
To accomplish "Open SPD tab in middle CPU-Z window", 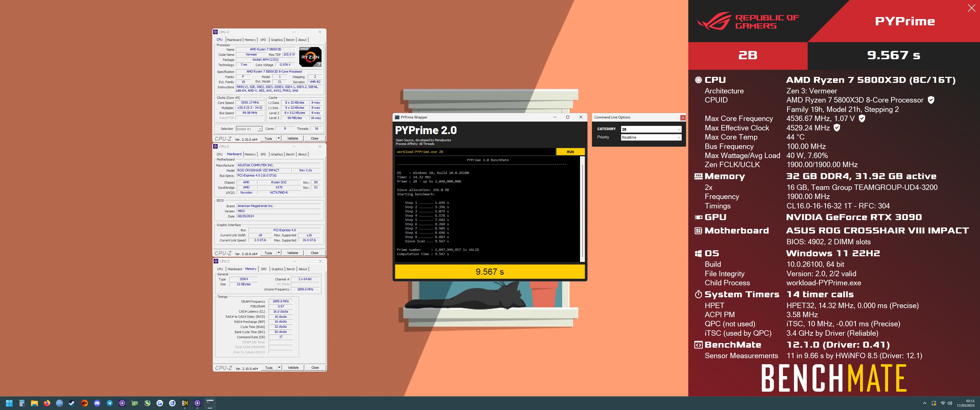I will (x=263, y=154).
